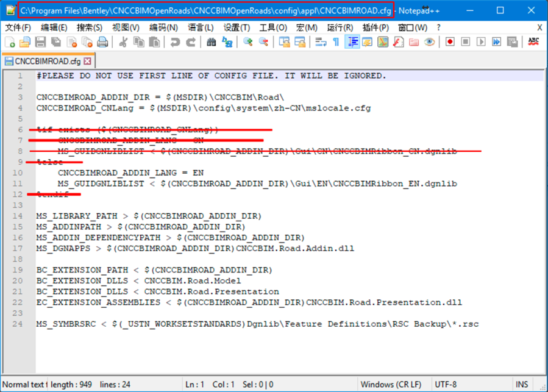The image size is (548, 392).
Task: Save all open files
Action: click(x=56, y=42)
